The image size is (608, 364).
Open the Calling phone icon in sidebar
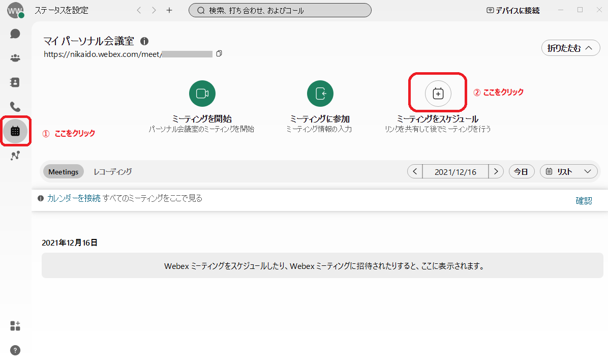coord(15,106)
